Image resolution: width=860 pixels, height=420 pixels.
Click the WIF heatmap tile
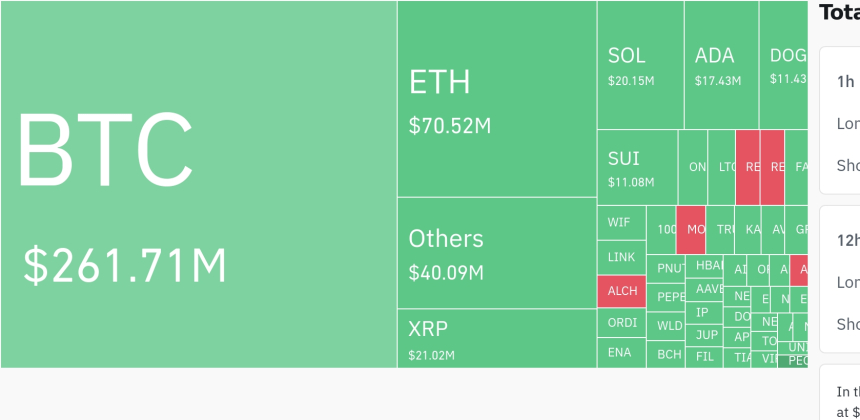pyautogui.click(x=622, y=223)
